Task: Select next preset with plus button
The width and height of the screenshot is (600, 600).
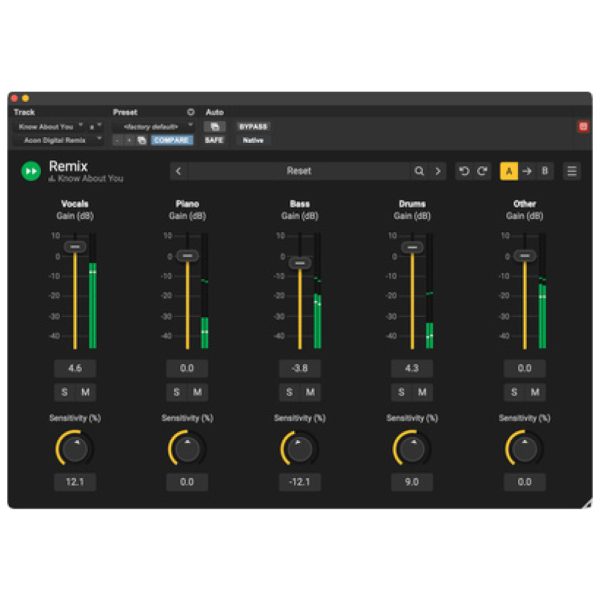Action: pyautogui.click(x=129, y=140)
